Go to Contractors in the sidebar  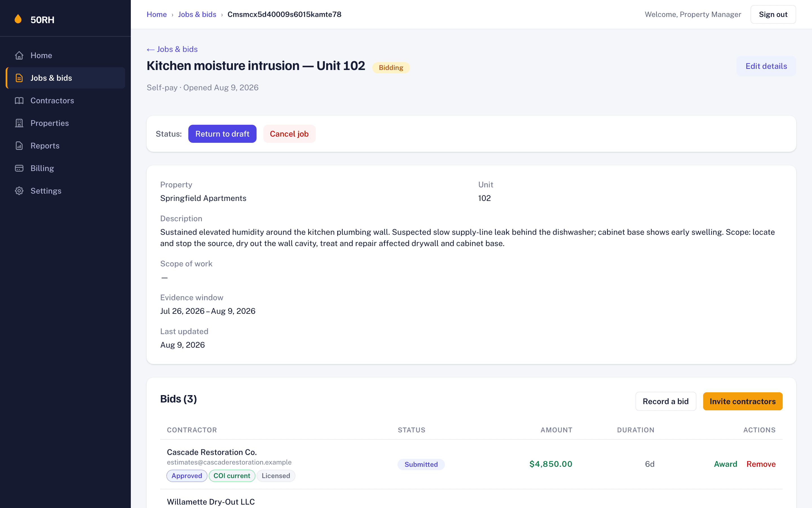[65, 100]
